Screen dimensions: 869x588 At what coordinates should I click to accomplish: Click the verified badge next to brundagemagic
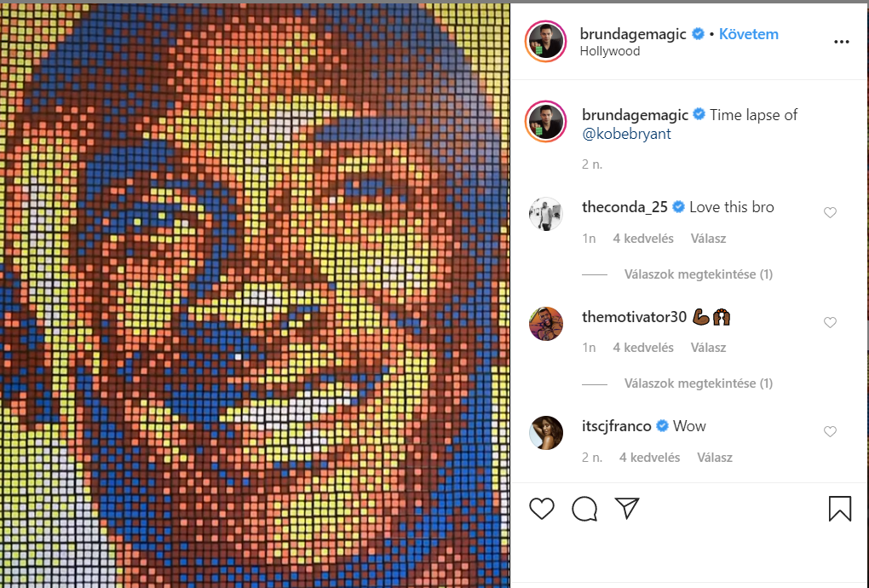point(697,34)
